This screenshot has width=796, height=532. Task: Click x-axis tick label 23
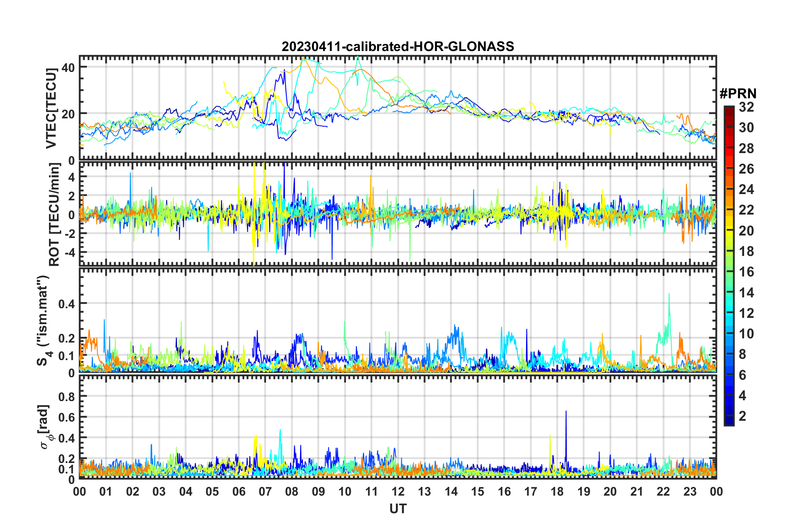tap(690, 491)
